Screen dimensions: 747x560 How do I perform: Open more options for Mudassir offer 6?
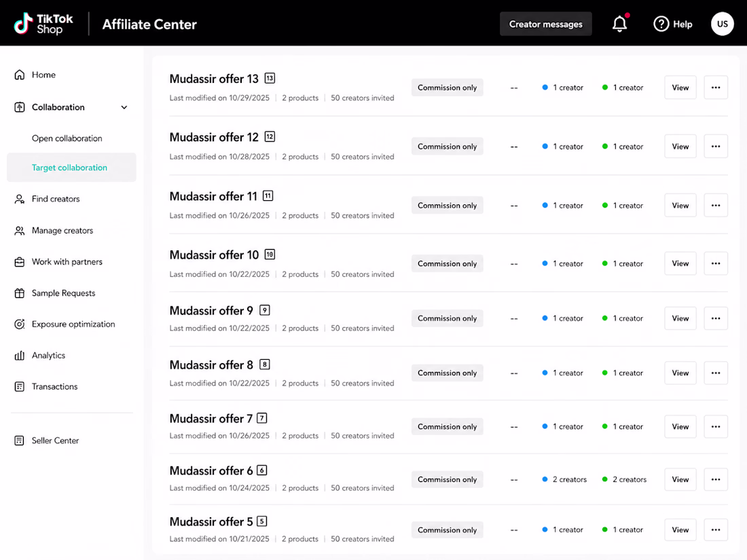(x=716, y=479)
